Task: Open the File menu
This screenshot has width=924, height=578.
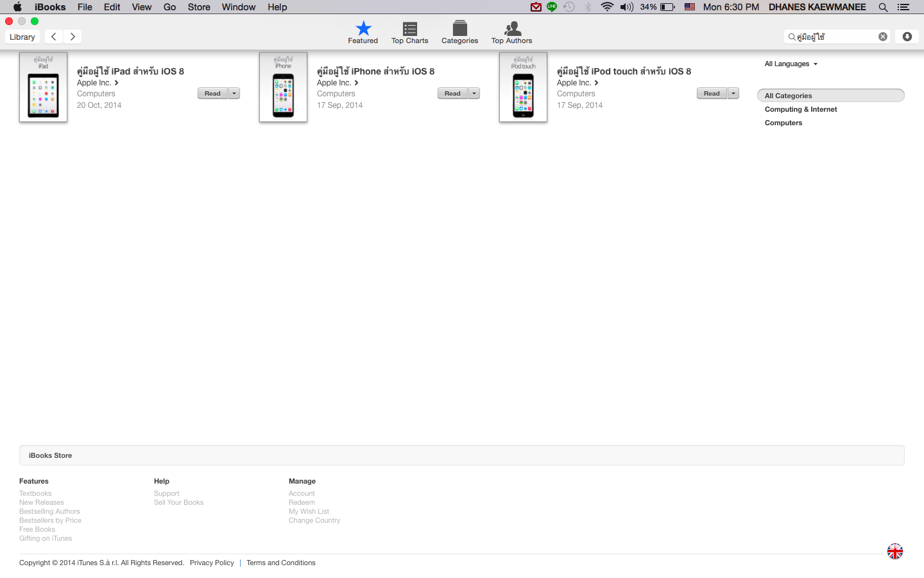Action: click(x=85, y=7)
